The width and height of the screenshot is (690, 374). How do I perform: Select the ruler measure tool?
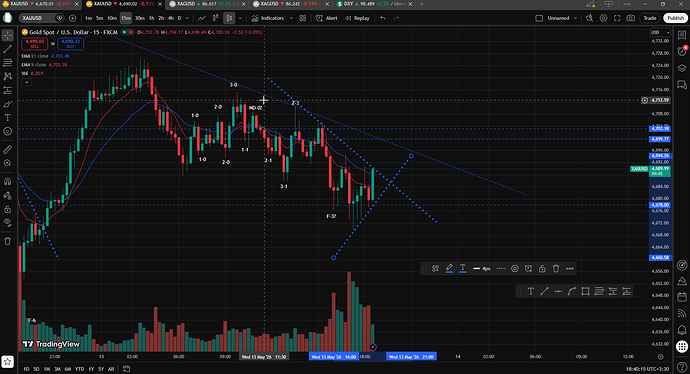tap(7, 150)
